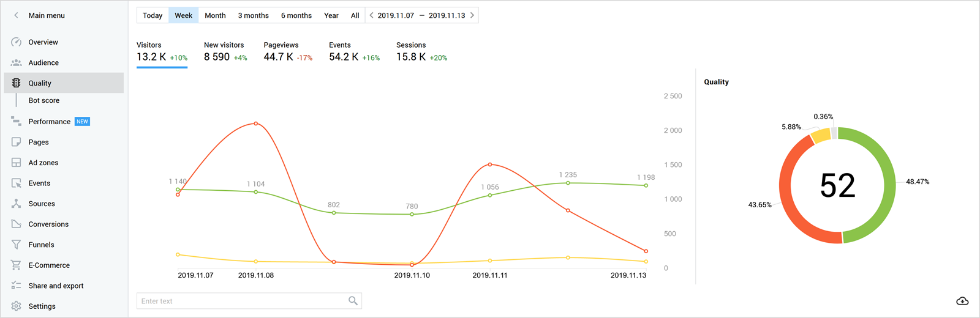Go to previous date range arrow
The image size is (980, 318).
pos(371,15)
